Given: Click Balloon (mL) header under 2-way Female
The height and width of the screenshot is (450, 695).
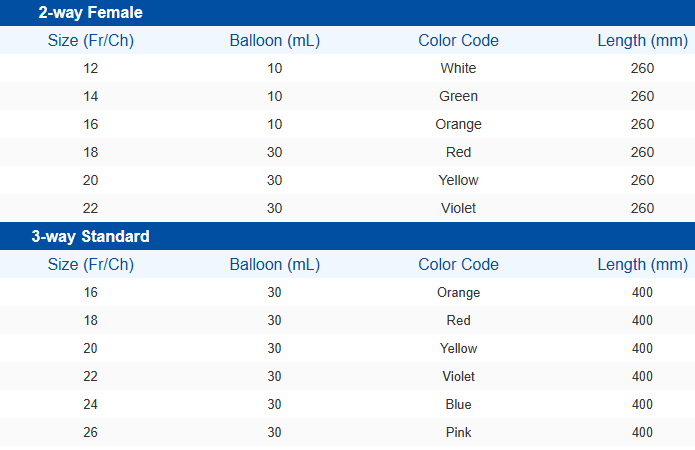Looking at the screenshot, I should click(275, 41).
